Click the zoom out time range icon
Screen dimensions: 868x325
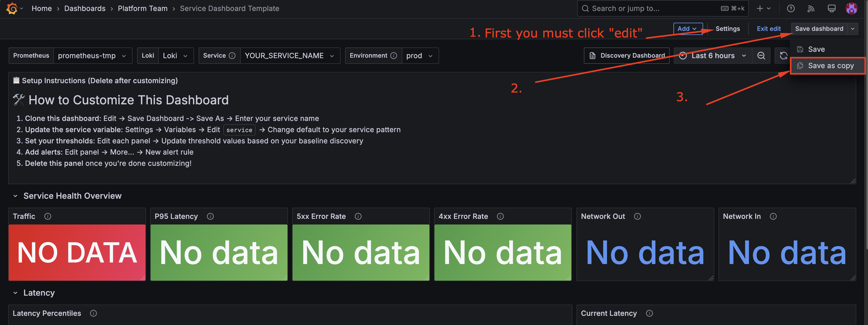coord(761,56)
